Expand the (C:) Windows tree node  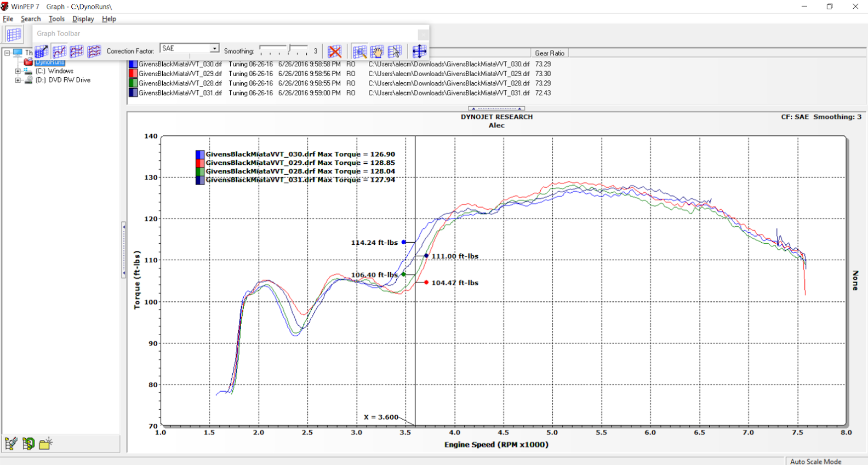click(18, 71)
